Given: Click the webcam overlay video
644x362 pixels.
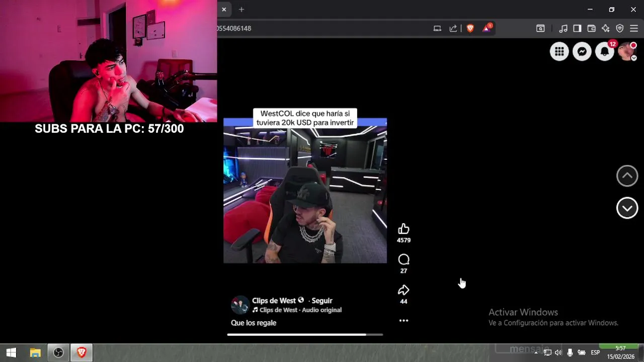Looking at the screenshot, I should pyautogui.click(x=108, y=61).
